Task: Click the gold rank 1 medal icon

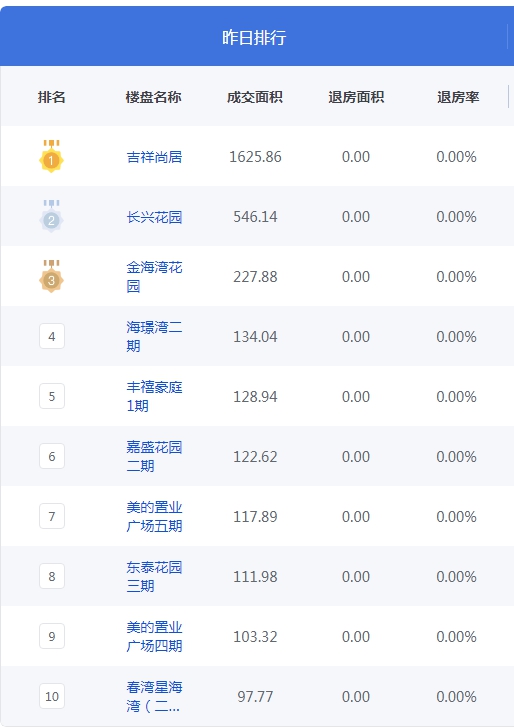Action: (51, 156)
